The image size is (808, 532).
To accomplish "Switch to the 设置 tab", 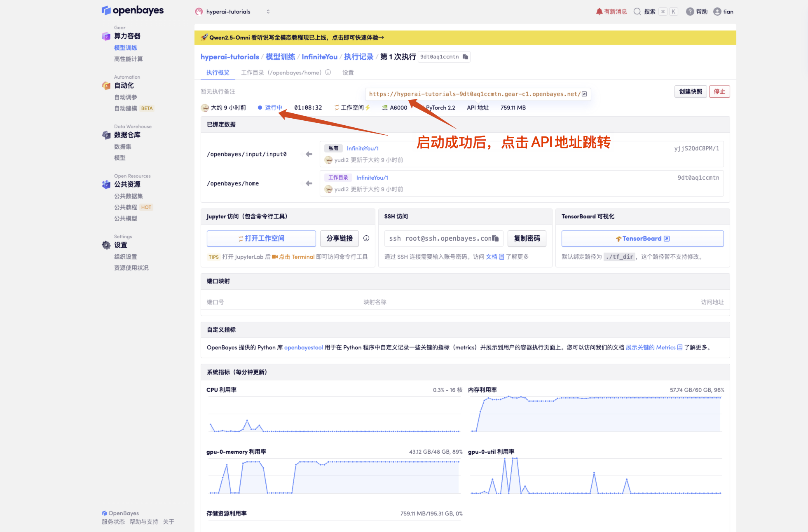I will (x=348, y=73).
